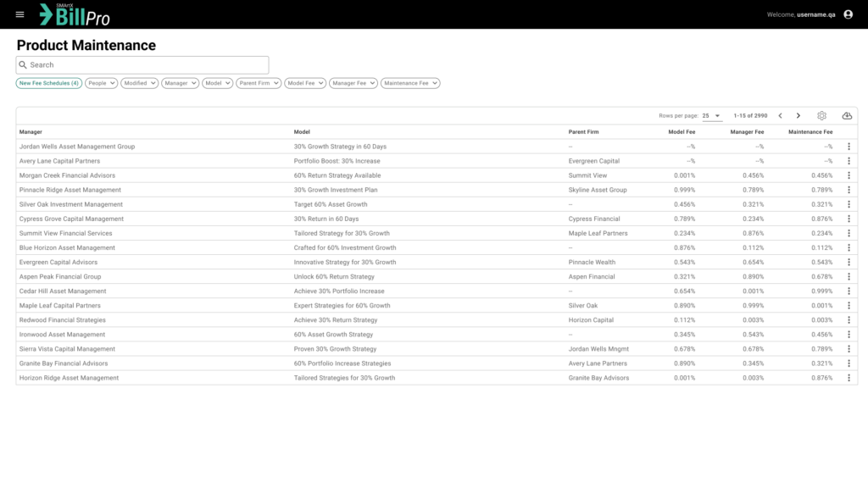Viewport: 868px width, 488px height.
Task: Expand the People filter dropdown
Action: (101, 83)
